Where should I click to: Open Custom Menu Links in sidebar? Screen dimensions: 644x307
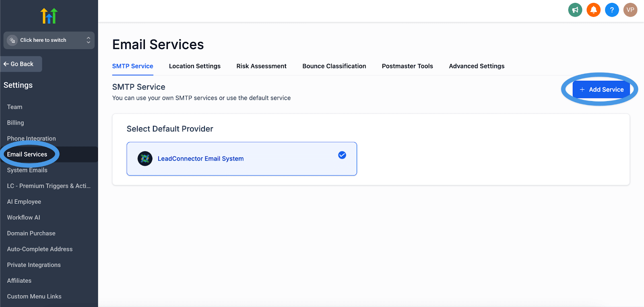click(x=34, y=296)
